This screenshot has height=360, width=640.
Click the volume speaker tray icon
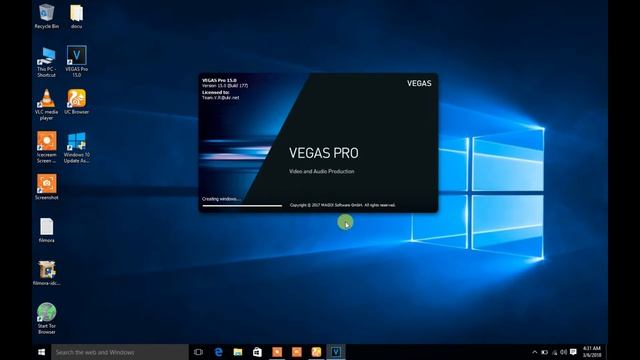click(564, 352)
